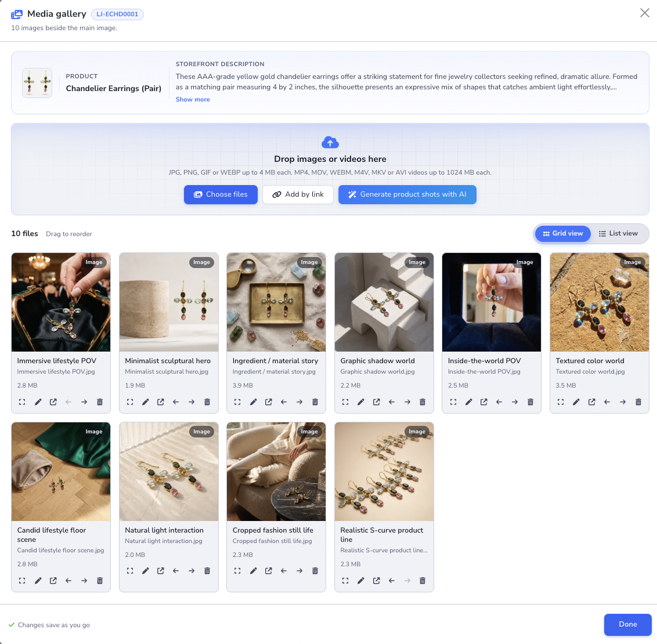Edit the Immersive lifestyle POV image
Viewport: 657px width, 644px height.
pos(38,402)
